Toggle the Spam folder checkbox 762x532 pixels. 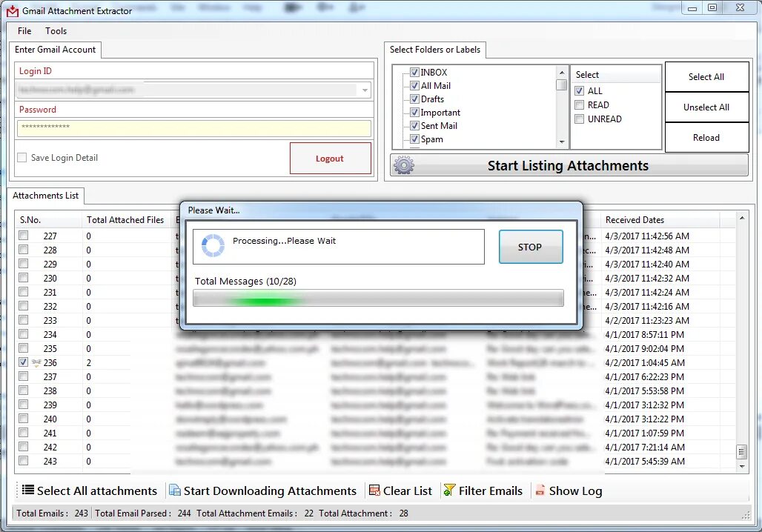414,139
